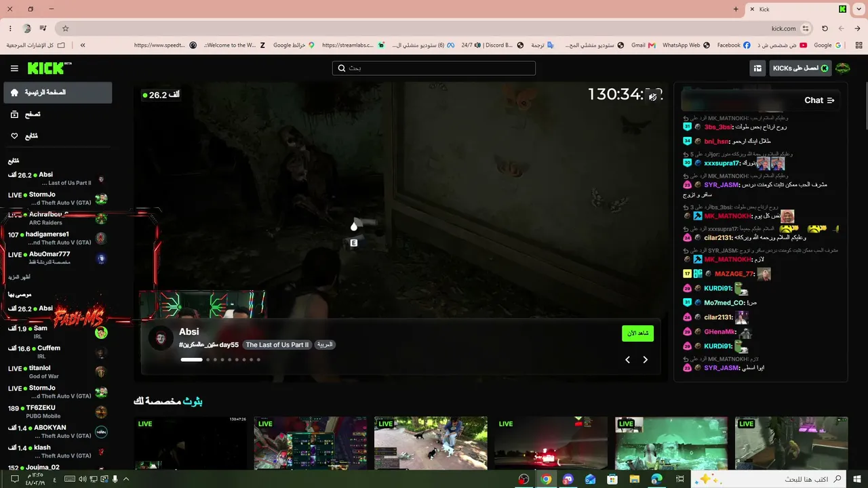Click user bni_hsn in chat
This screenshot has height=488, width=868.
click(x=716, y=142)
